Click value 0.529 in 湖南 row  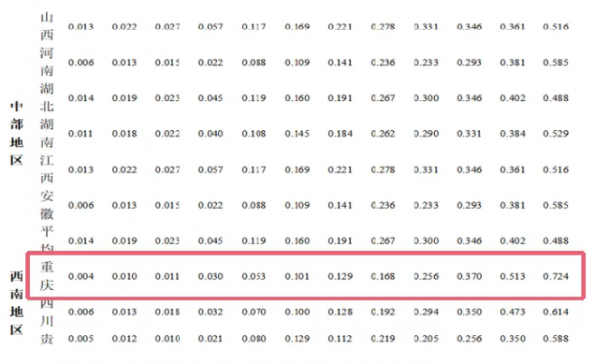tap(556, 134)
